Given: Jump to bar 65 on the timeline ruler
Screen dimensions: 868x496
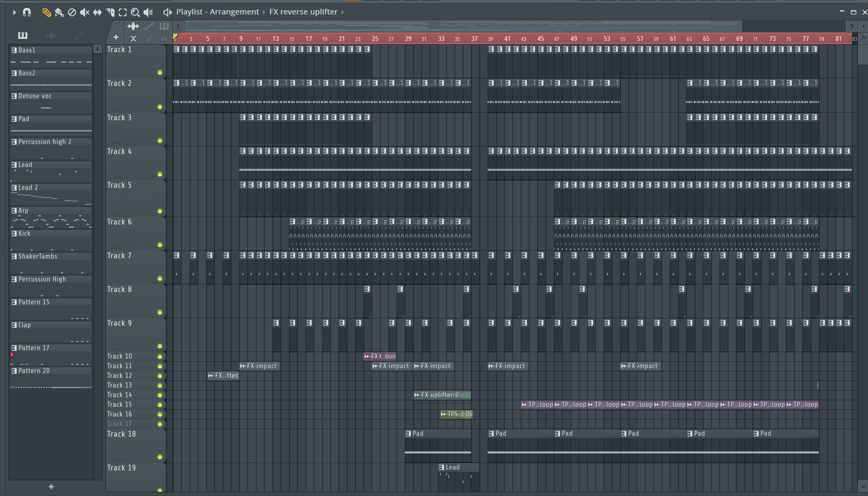Looking at the screenshot, I should click(x=706, y=39).
